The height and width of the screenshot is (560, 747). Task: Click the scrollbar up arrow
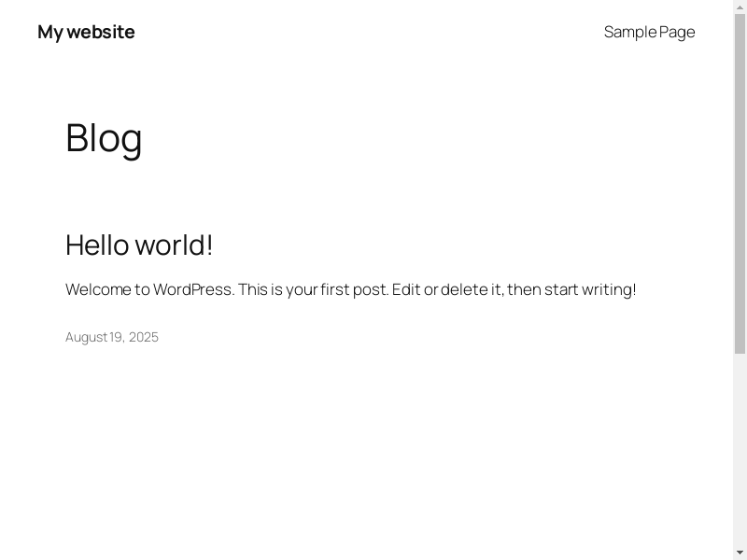tap(740, 7)
